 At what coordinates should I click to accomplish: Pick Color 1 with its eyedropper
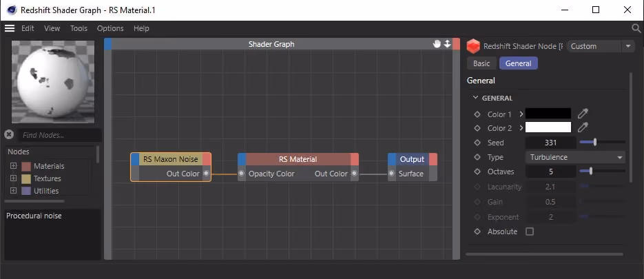click(x=583, y=114)
